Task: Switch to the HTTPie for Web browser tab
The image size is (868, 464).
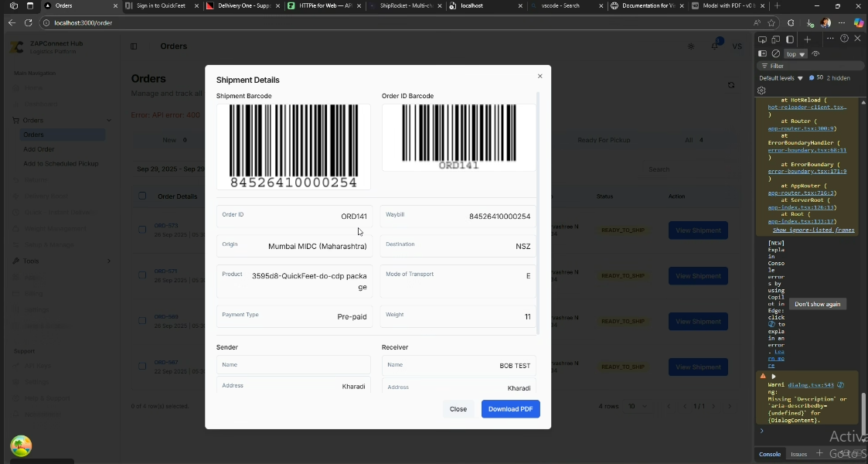Action: [325, 6]
